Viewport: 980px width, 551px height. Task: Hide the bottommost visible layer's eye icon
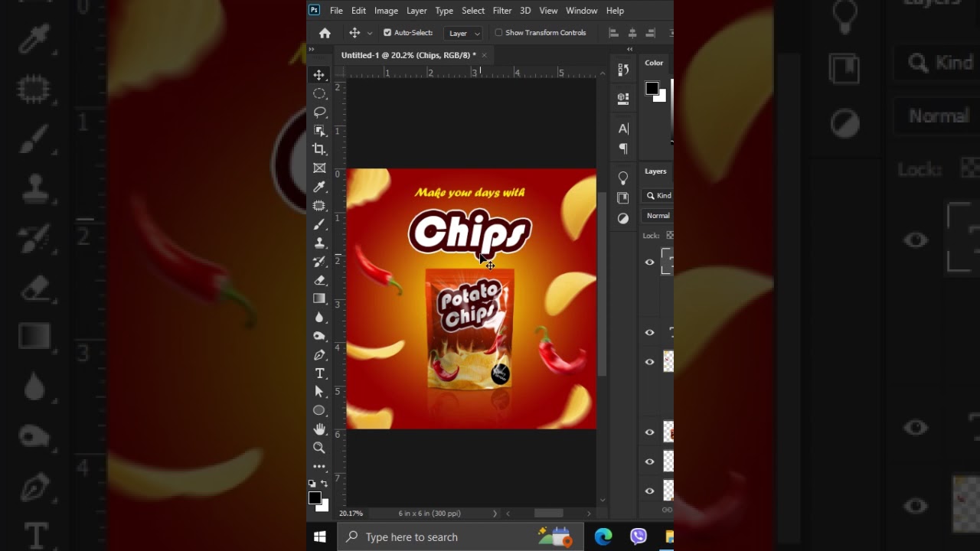(649, 491)
